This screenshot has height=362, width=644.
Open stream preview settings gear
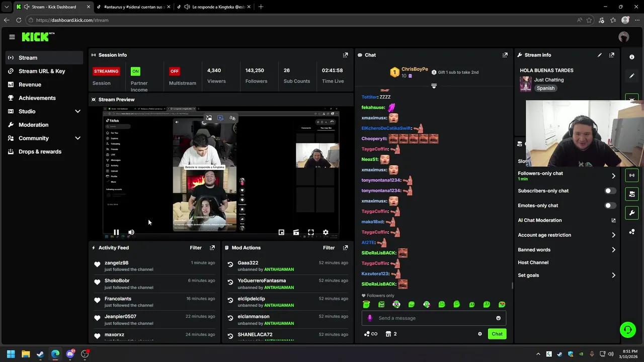326,232
